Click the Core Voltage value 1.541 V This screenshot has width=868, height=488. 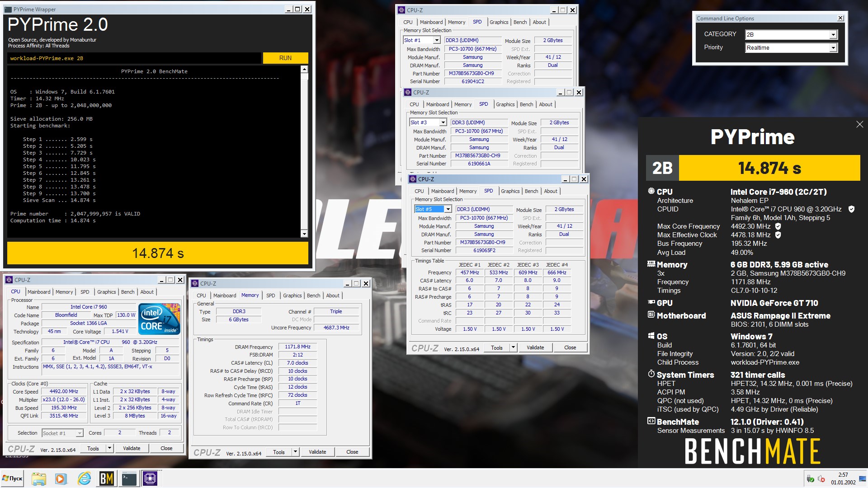click(x=120, y=331)
